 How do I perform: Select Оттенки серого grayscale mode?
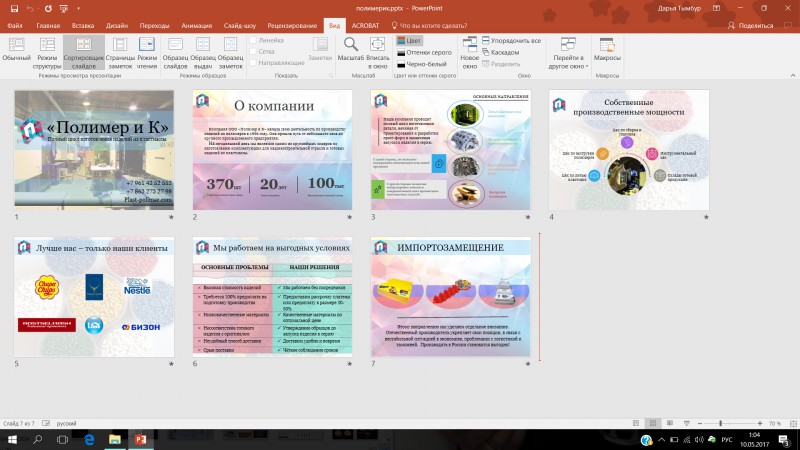point(424,52)
